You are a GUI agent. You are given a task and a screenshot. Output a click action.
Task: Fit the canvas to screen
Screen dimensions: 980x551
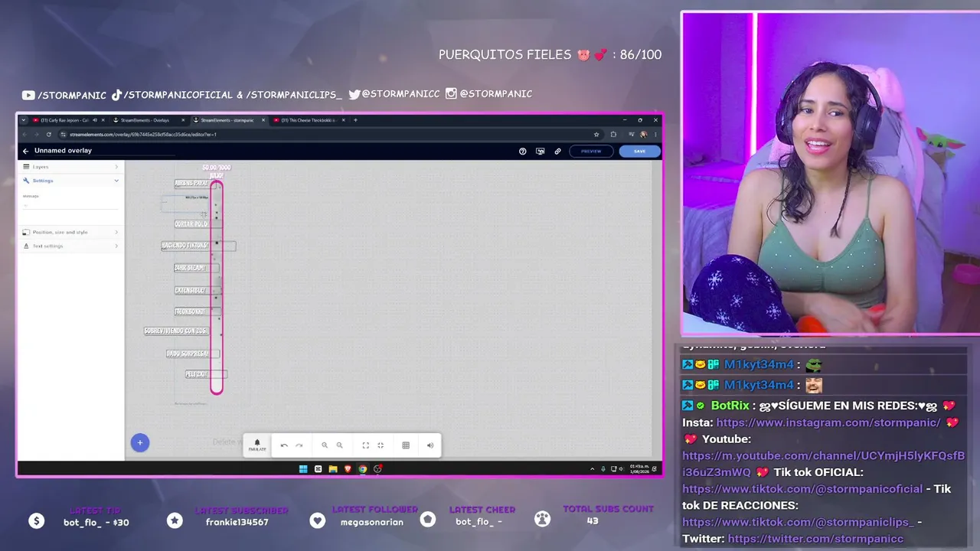pyautogui.click(x=365, y=445)
